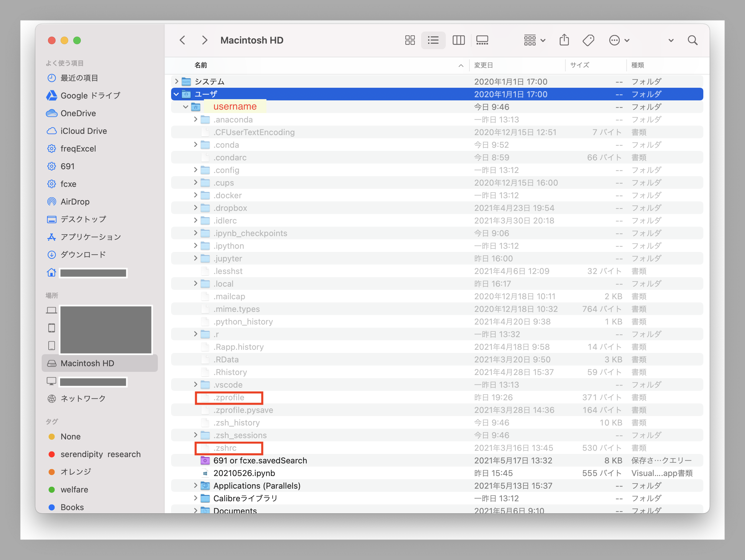Click the Share toolbar icon

pos(564,40)
